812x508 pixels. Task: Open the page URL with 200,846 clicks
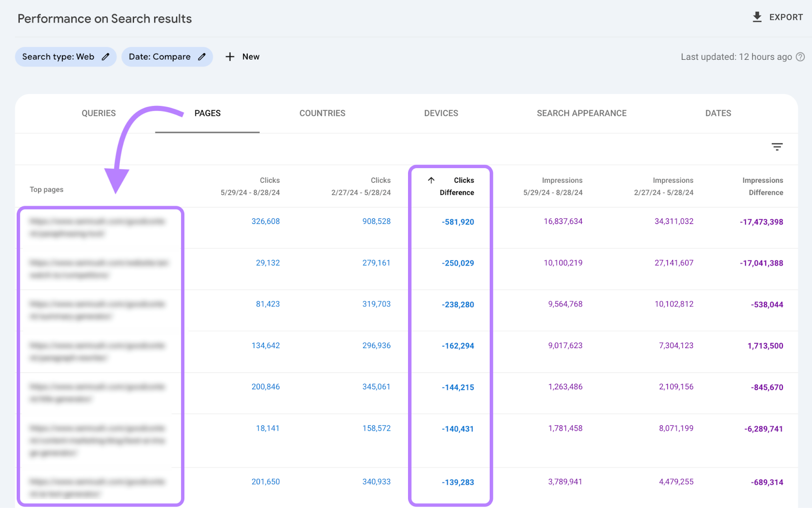pos(97,393)
